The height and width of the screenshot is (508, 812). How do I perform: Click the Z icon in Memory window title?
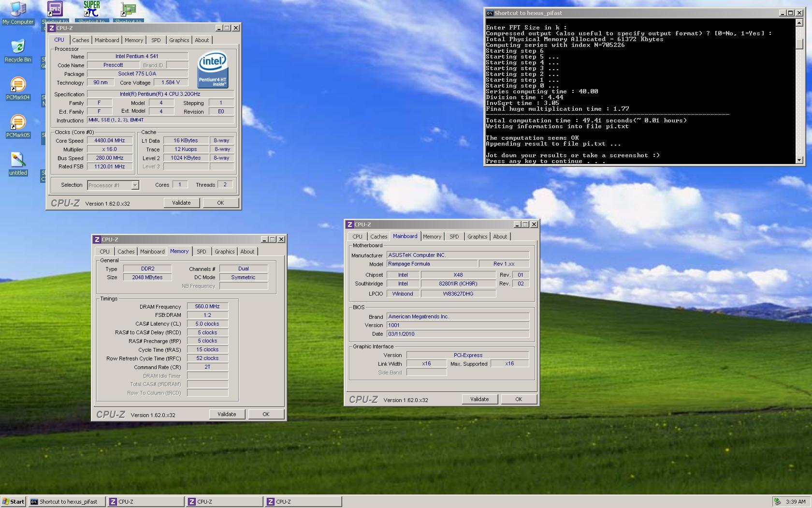(x=97, y=239)
